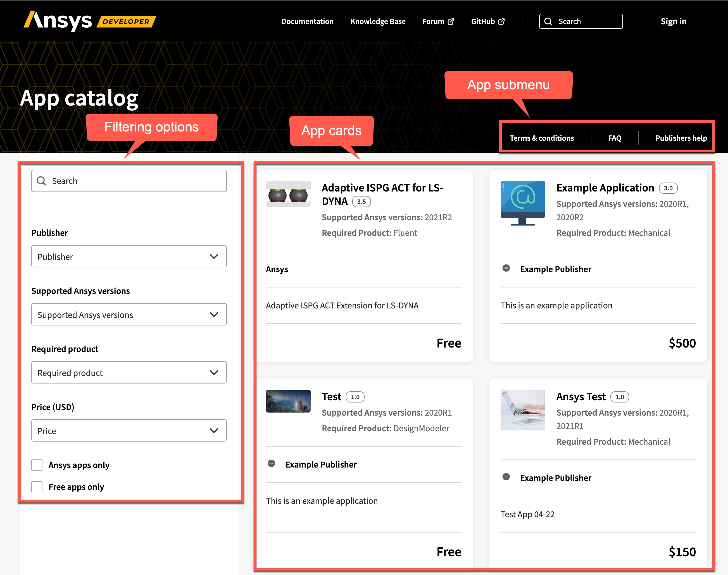
Task: Open Knowledge Base in the top navigation
Action: tap(378, 21)
